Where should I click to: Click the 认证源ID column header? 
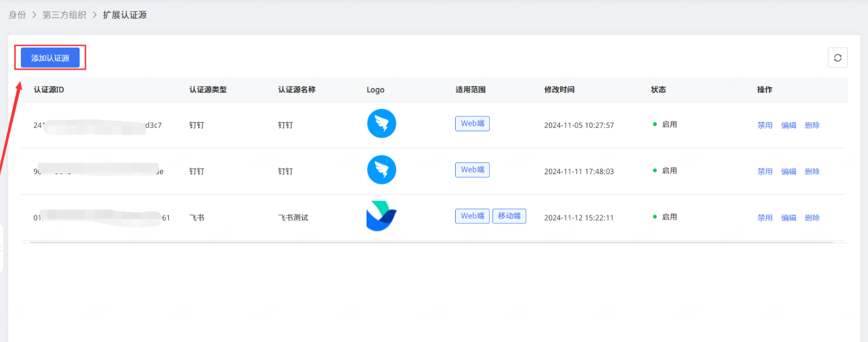point(49,90)
